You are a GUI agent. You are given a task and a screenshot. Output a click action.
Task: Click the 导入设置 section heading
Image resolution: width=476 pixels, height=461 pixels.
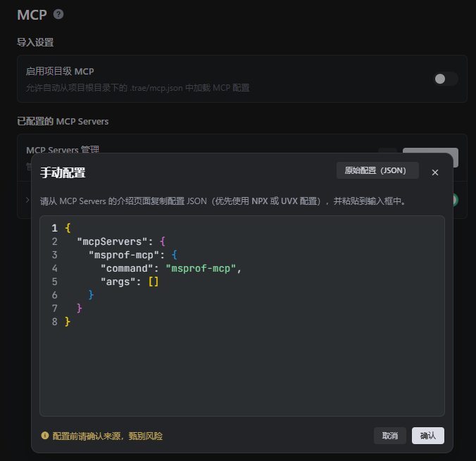pos(35,42)
